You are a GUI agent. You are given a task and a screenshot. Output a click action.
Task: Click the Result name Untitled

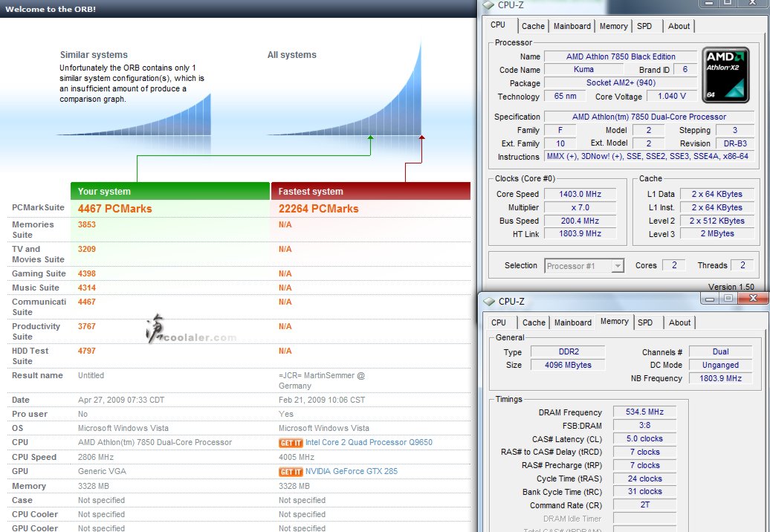[91, 375]
